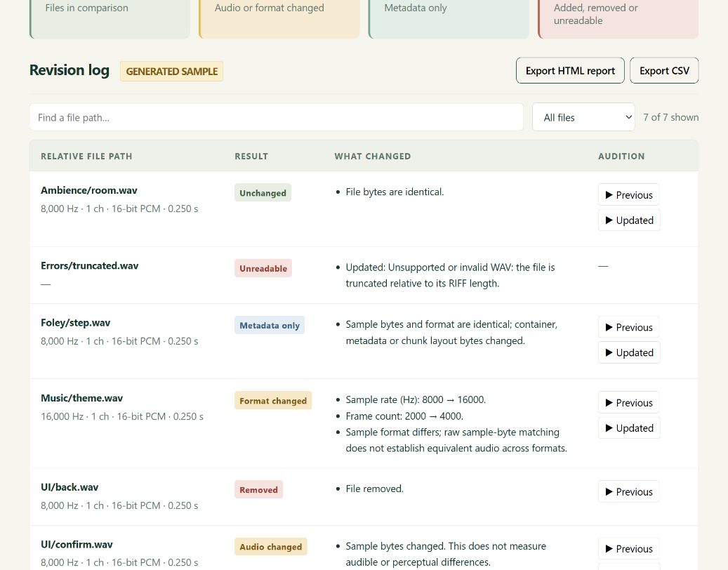
Task: Play Previous audio for Foley/step.wav
Action: (x=628, y=327)
